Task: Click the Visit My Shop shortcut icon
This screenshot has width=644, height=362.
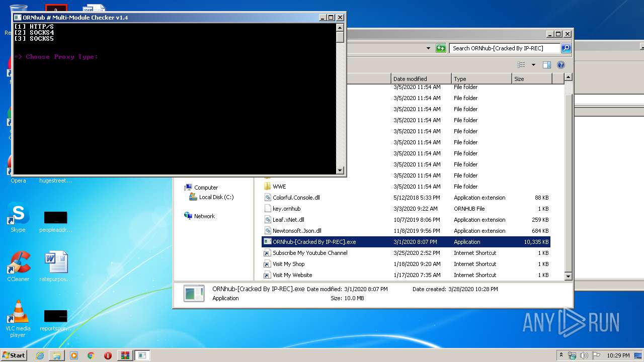Action: [268, 264]
